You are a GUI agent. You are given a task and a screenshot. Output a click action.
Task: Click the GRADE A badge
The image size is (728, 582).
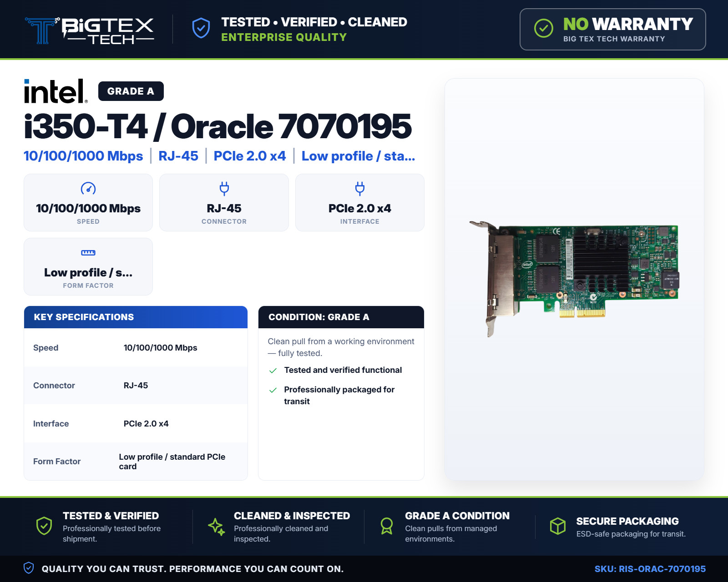coord(131,91)
